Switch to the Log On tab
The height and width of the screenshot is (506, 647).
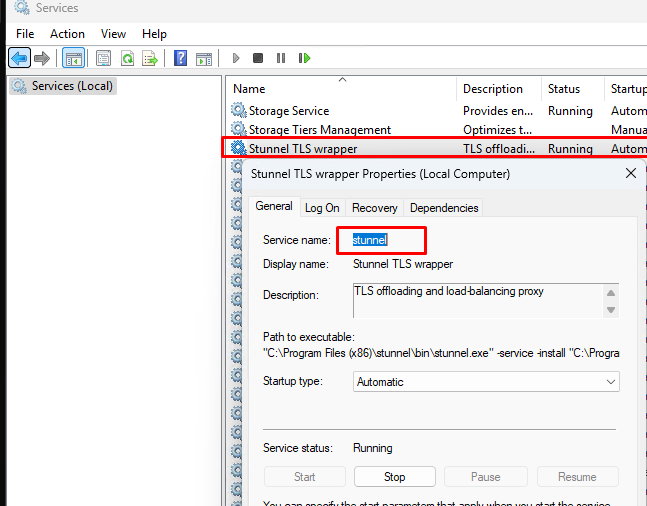coord(322,208)
